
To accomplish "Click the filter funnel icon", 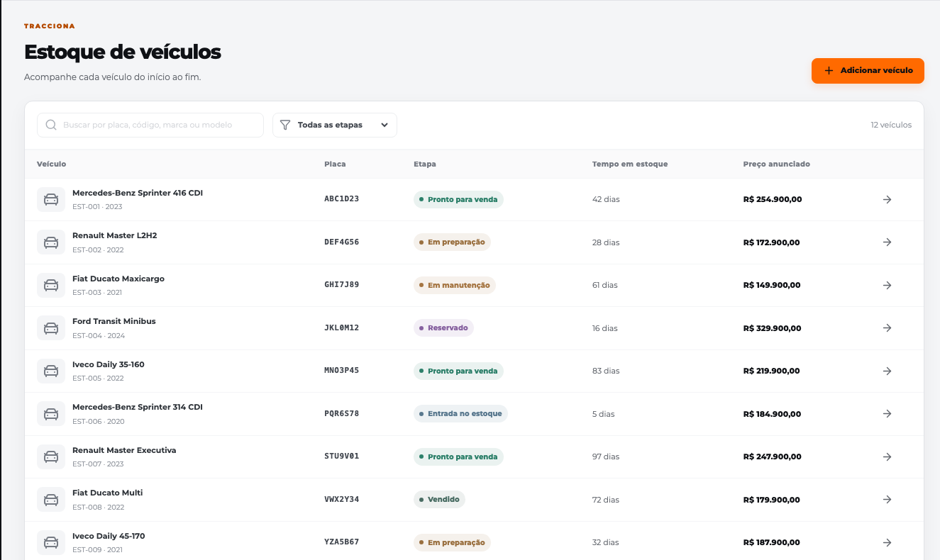I will [285, 125].
